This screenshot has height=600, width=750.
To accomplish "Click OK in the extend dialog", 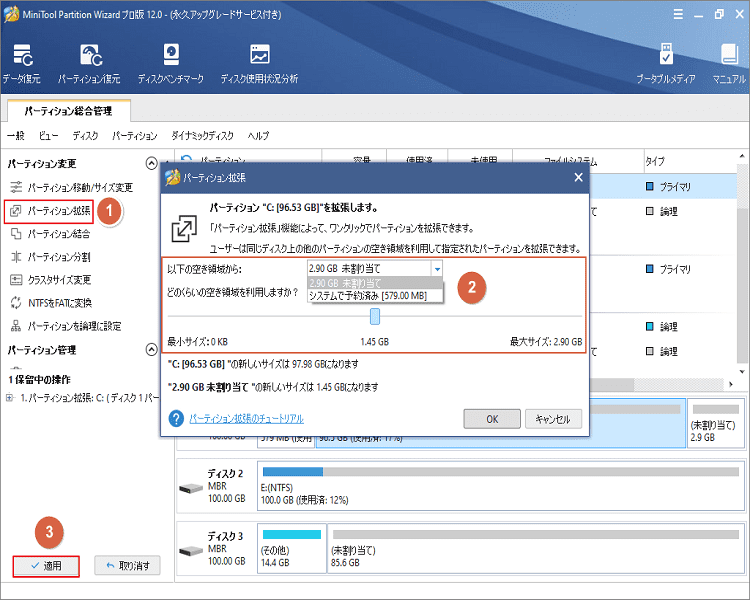I will (491, 419).
